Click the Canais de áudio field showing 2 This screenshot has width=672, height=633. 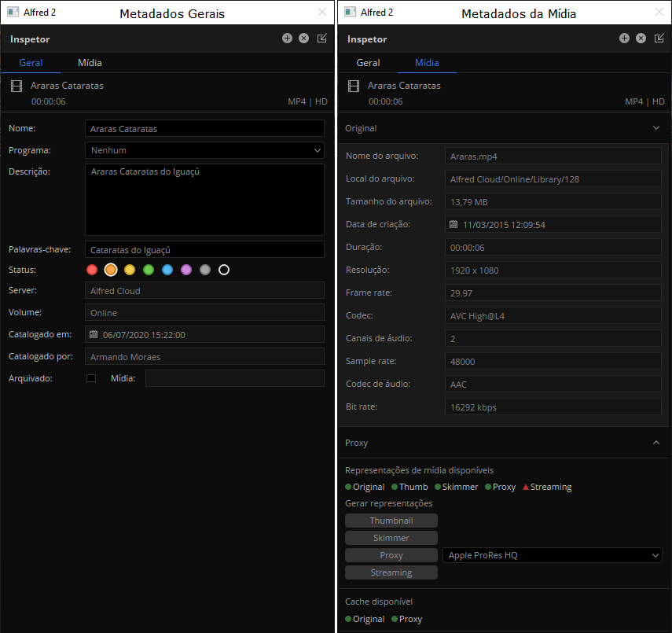(553, 338)
